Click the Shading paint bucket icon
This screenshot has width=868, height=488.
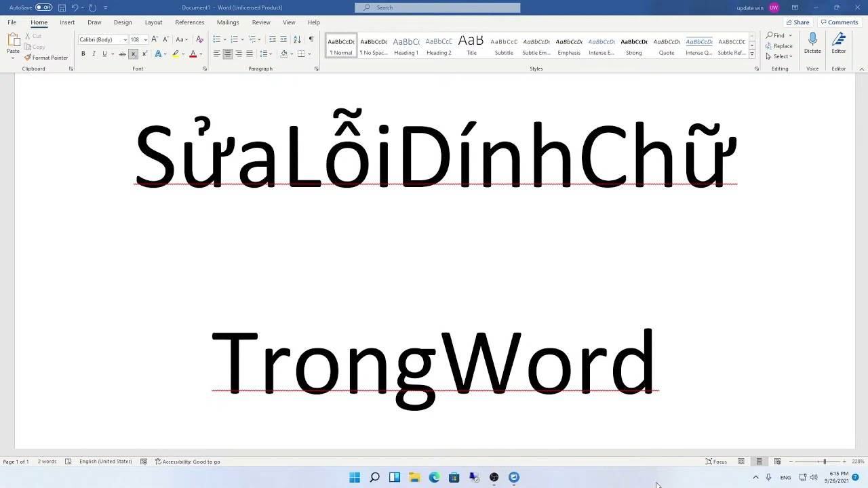(x=283, y=54)
